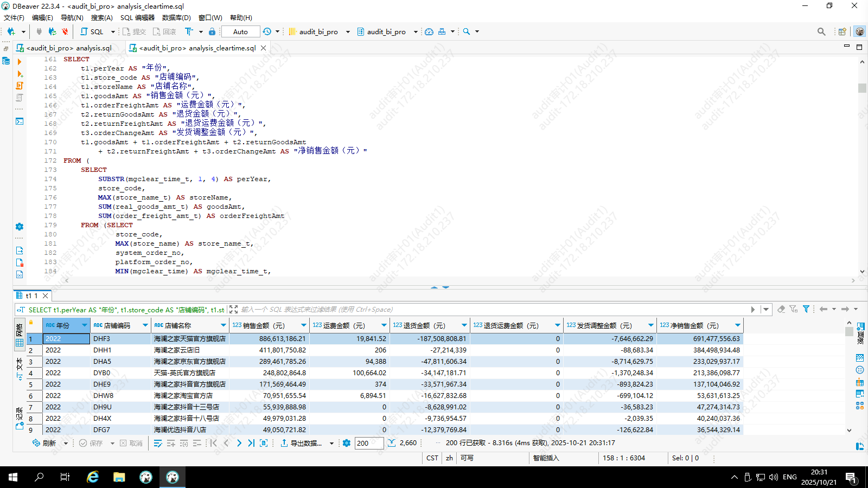The height and width of the screenshot is (488, 868).
Task: Expand the 店铺名称 column header dropdown
Action: [223, 325]
